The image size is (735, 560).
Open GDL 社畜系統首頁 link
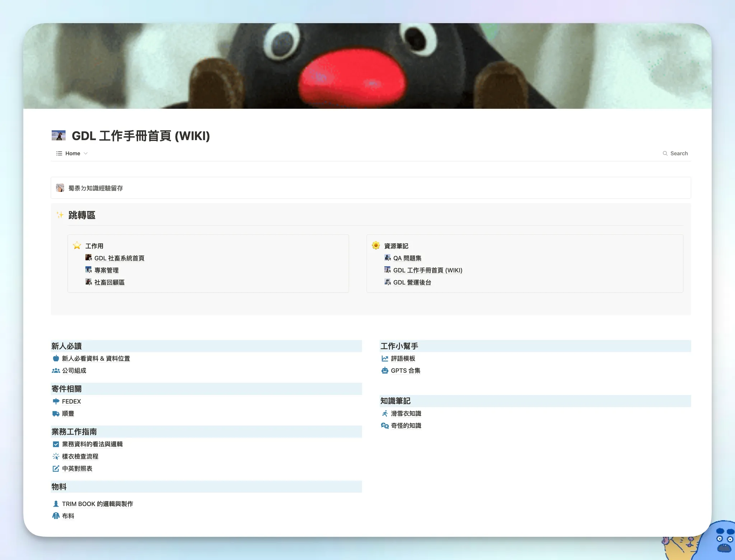click(x=119, y=258)
